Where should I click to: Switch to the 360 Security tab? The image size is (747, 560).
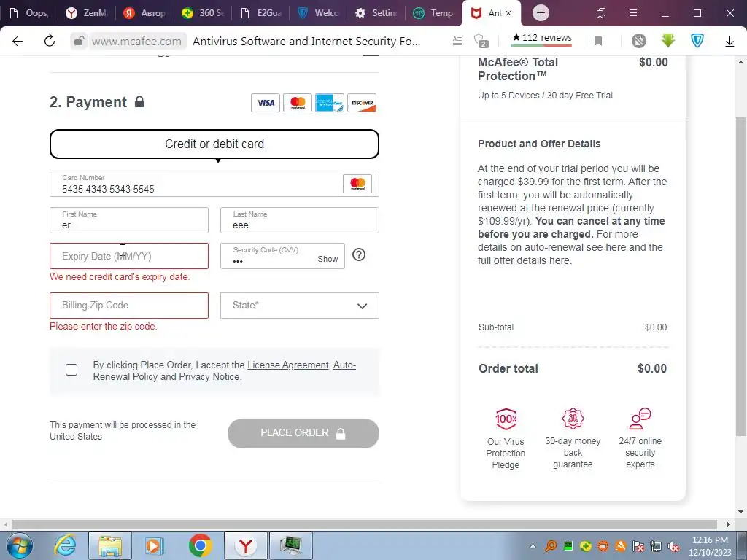[x=203, y=13]
